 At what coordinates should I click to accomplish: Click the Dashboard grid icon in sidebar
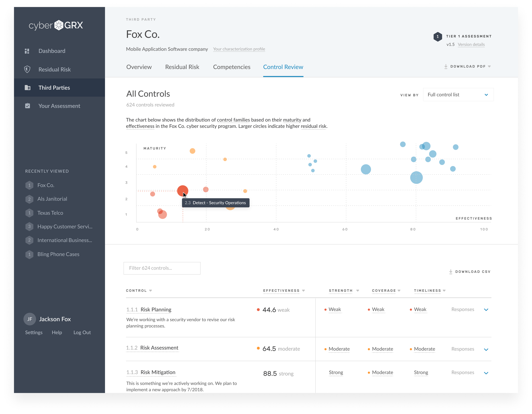click(27, 51)
